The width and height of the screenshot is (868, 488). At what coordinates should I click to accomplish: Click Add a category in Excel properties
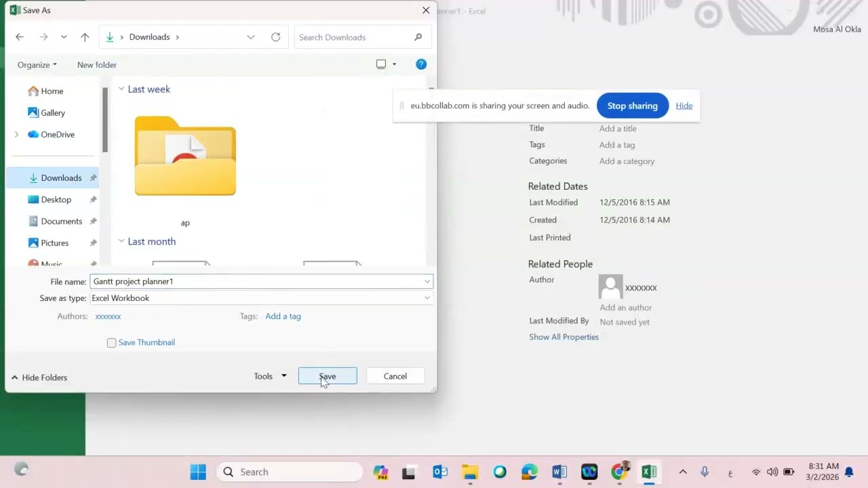[x=627, y=161]
